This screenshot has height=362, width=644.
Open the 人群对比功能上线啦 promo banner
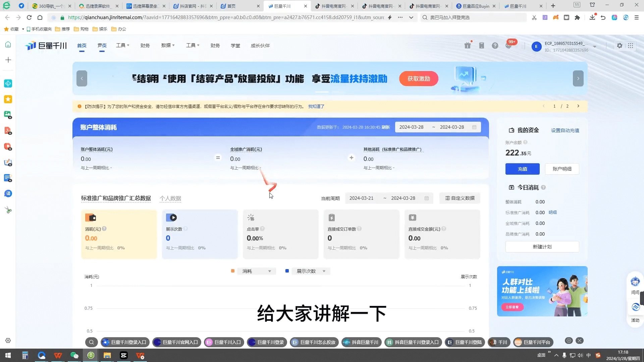[542, 291]
